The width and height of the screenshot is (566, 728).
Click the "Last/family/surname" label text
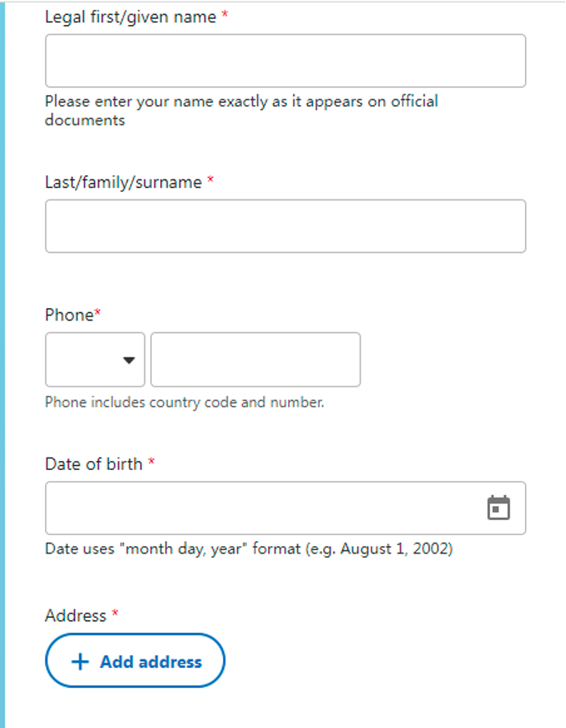coord(123,182)
